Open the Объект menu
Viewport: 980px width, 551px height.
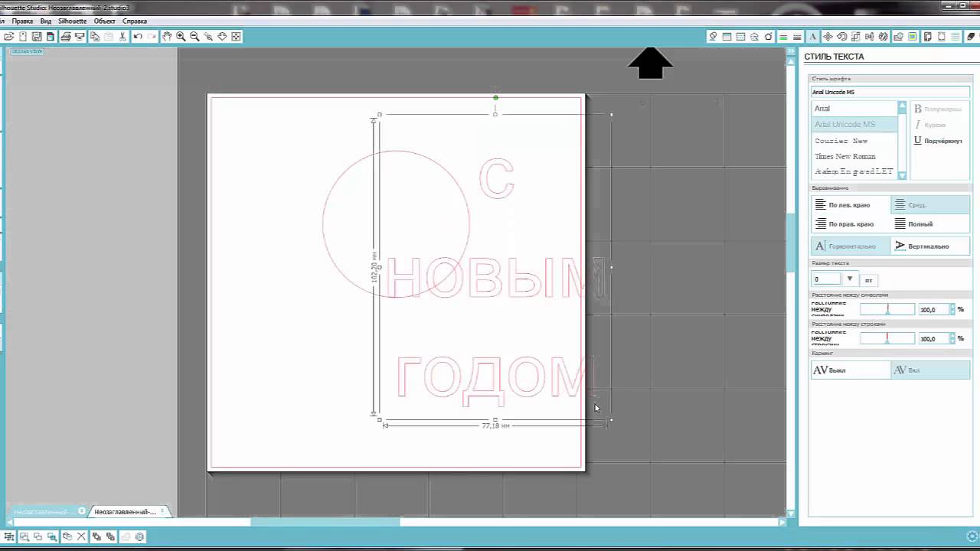(105, 21)
